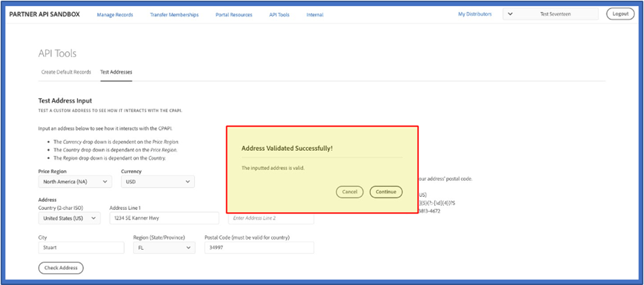Viewport: 644px width, 285px height.
Task: Click into the Address Line 1 field
Action: 164,218
